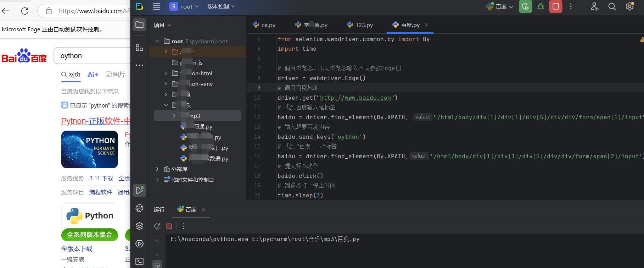Expand 临时文件和控制台 node
Viewport: 644px width, 268px height.
157,180
